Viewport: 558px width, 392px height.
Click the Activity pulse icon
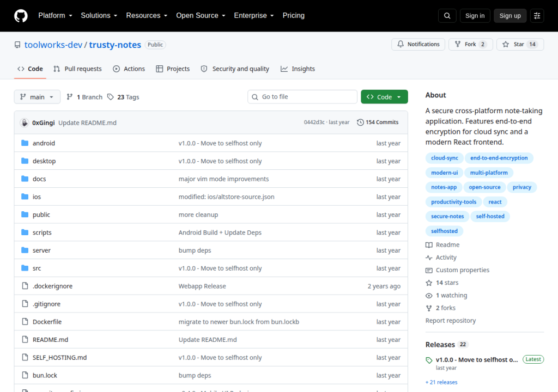pyautogui.click(x=429, y=258)
